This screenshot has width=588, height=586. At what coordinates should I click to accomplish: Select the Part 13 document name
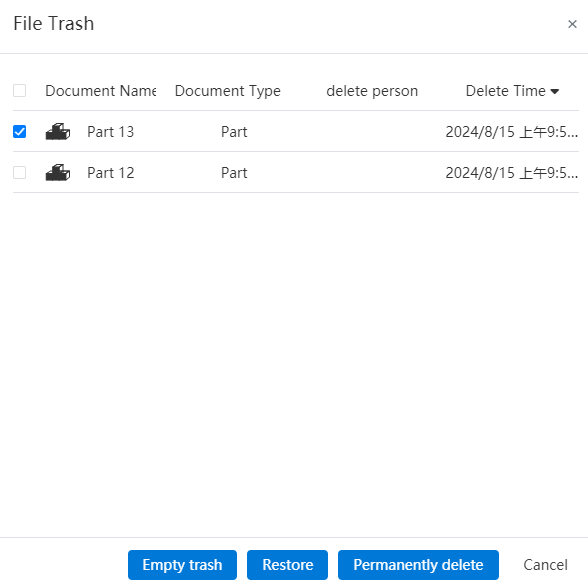point(111,132)
